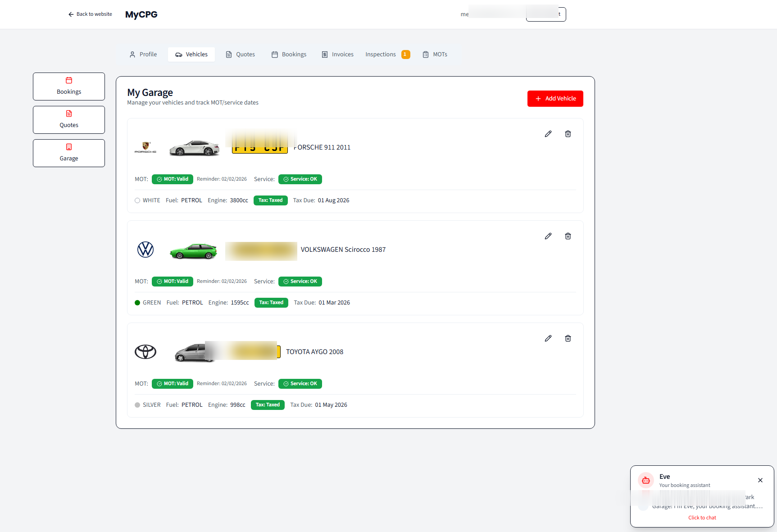Open the white Porsche car thumbnail
777x532 pixels.
click(x=194, y=148)
